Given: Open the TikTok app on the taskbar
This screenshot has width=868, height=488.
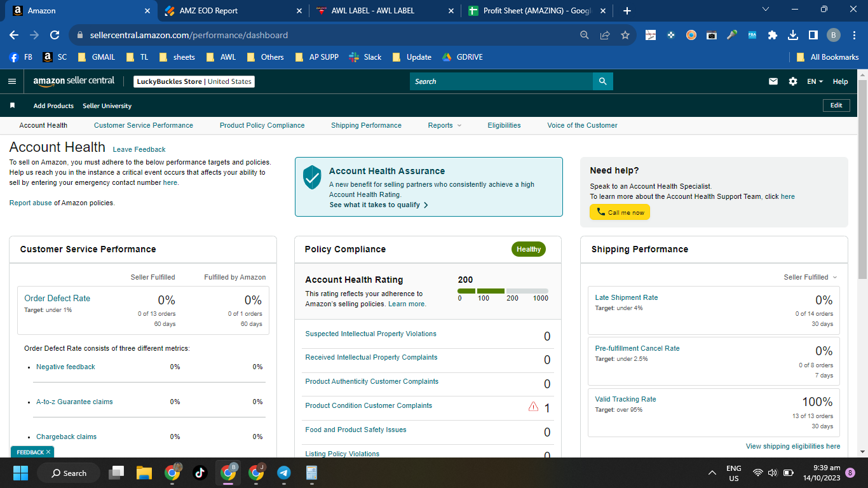Looking at the screenshot, I should click(200, 473).
